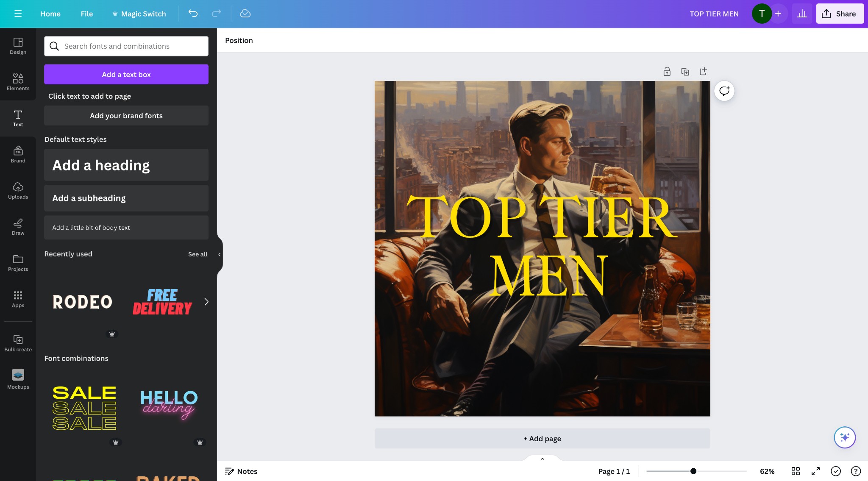Duplicate the page icon above canvas
Viewport: 868px width, 481px height.
(685, 72)
